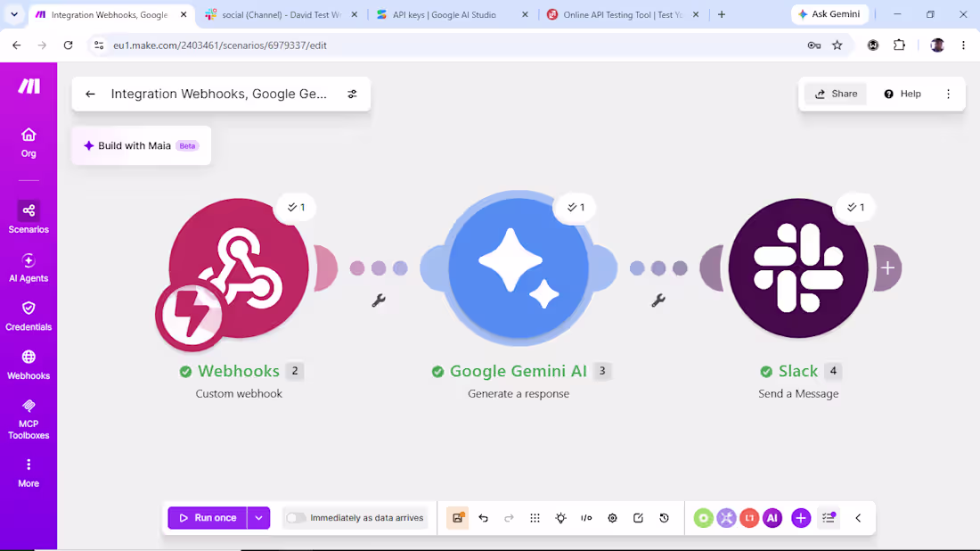This screenshot has width=980, height=551.
Task: Open AI Agents in the sidebar
Action: (29, 267)
